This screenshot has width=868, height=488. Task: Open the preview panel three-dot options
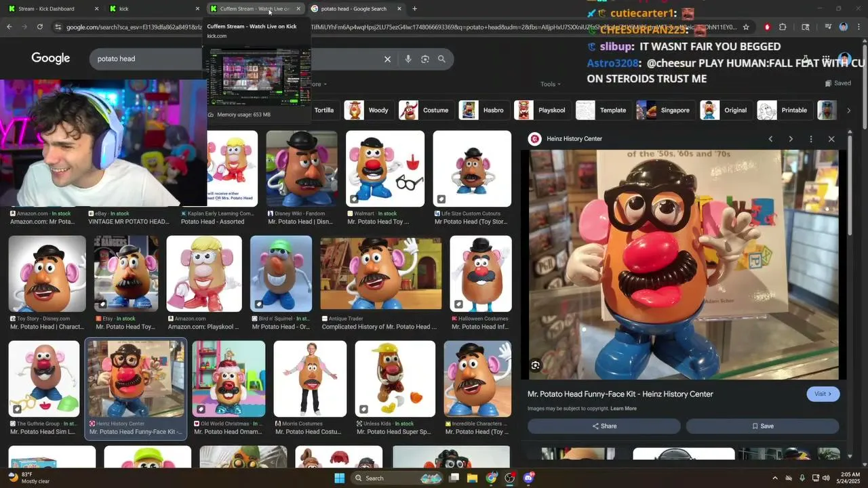click(811, 139)
